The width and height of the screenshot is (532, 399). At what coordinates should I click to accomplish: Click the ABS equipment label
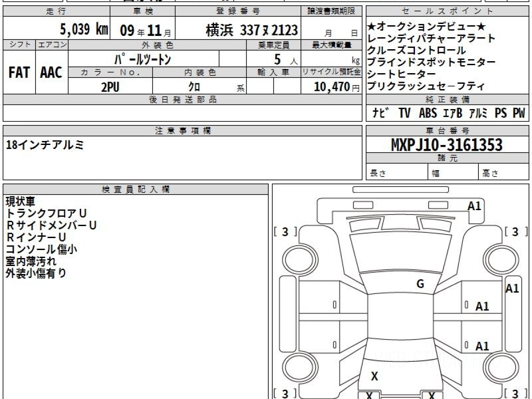427,113
